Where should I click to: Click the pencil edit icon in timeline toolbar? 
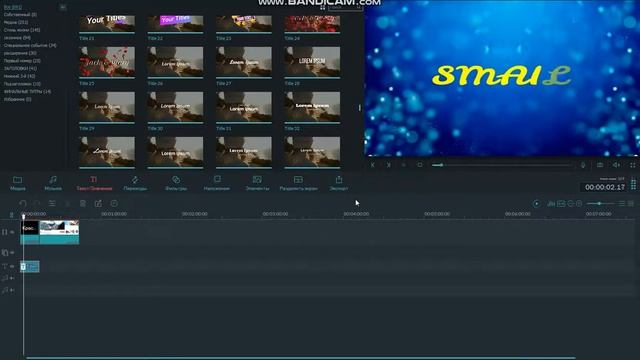[x=98, y=203]
